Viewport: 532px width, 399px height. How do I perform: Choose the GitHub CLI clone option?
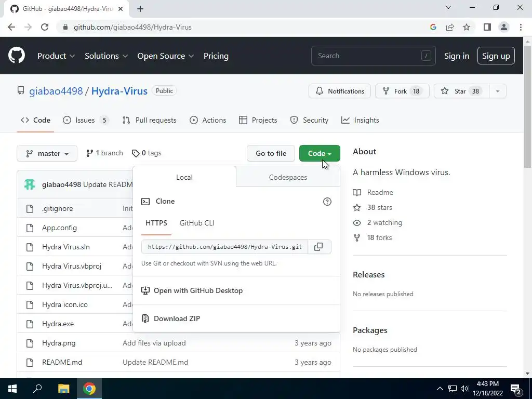click(197, 223)
